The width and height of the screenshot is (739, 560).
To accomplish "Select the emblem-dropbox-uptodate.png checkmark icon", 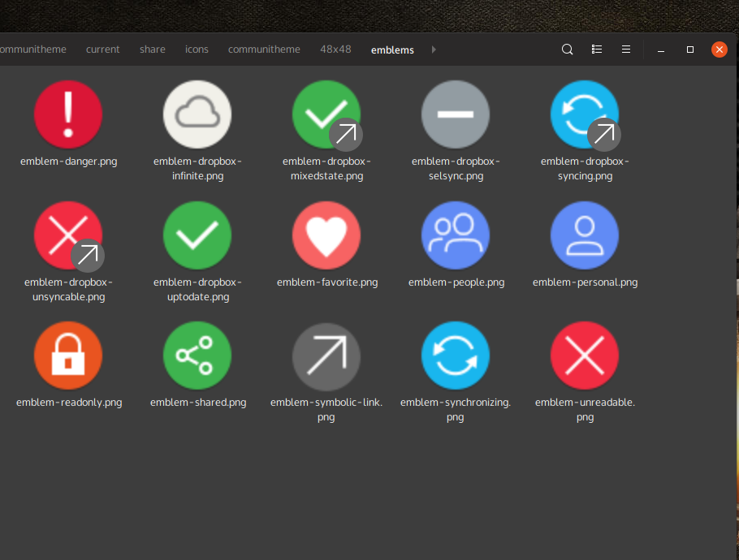I will click(197, 235).
